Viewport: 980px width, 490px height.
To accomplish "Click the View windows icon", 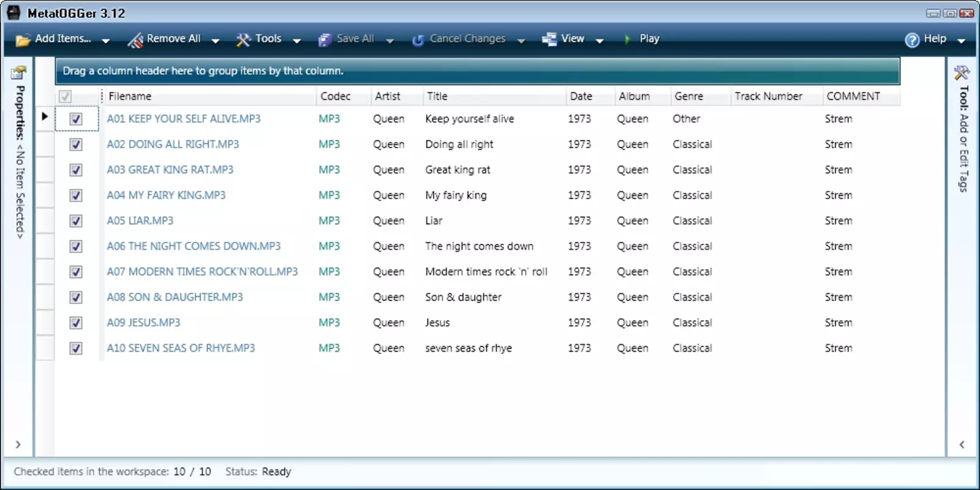I will click(549, 39).
